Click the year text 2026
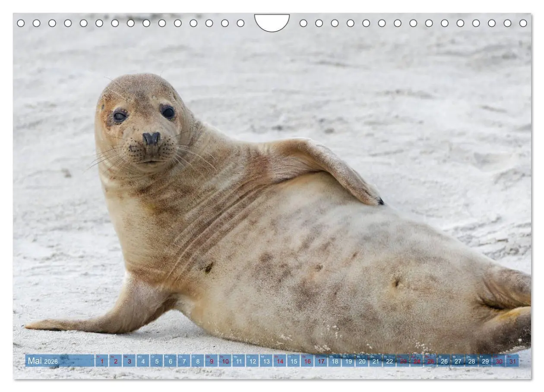 (x=51, y=361)
